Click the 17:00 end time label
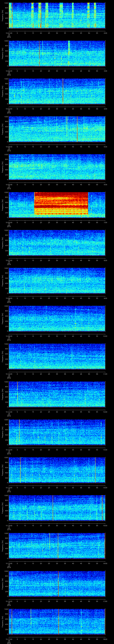The height and width of the screenshot is (644, 114). coord(105,601)
